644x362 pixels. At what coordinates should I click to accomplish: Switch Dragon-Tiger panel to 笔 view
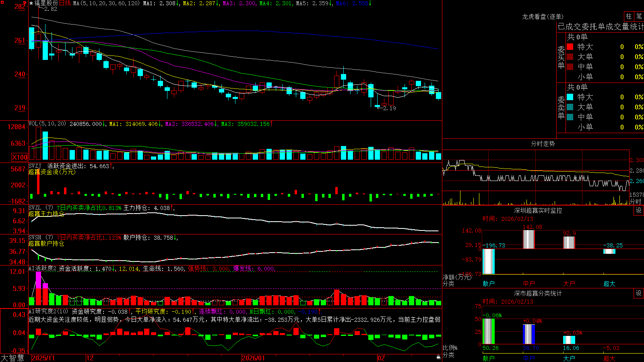[x=639, y=16]
